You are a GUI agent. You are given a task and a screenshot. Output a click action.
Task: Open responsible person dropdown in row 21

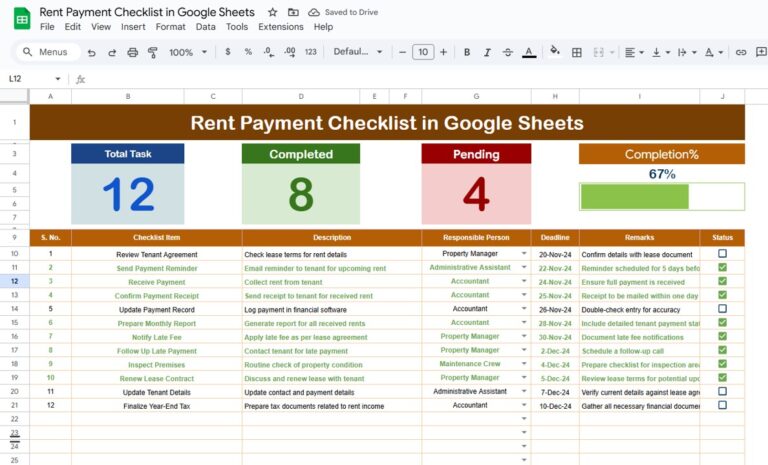point(524,405)
